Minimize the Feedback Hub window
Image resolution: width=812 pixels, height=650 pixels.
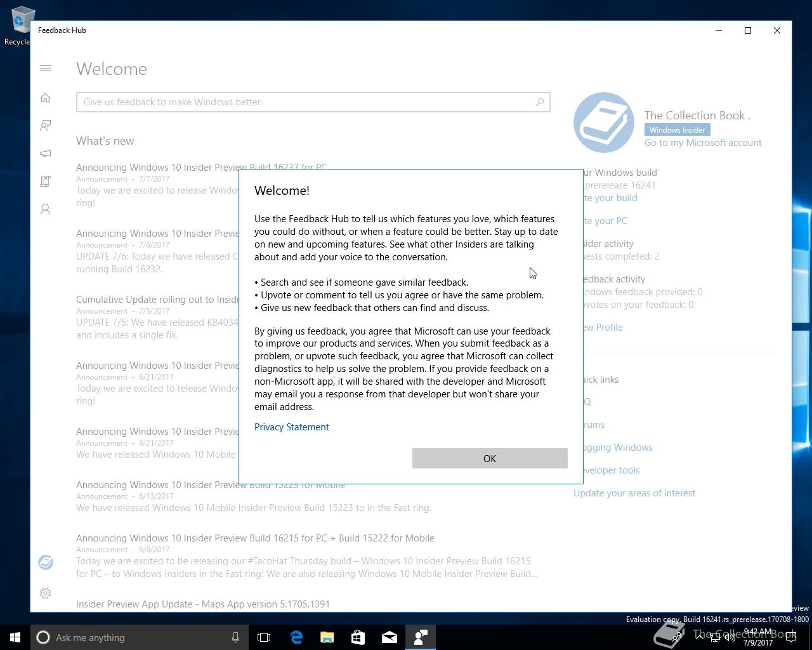point(719,30)
